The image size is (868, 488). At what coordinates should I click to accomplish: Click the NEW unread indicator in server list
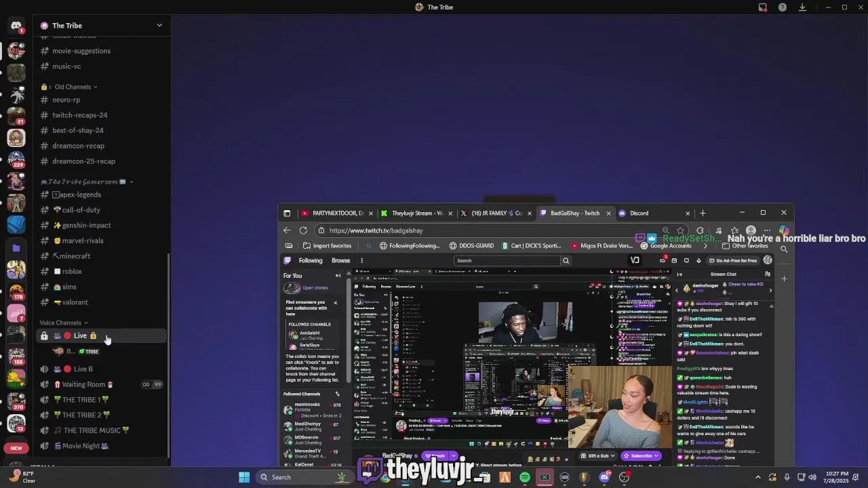[16, 448]
